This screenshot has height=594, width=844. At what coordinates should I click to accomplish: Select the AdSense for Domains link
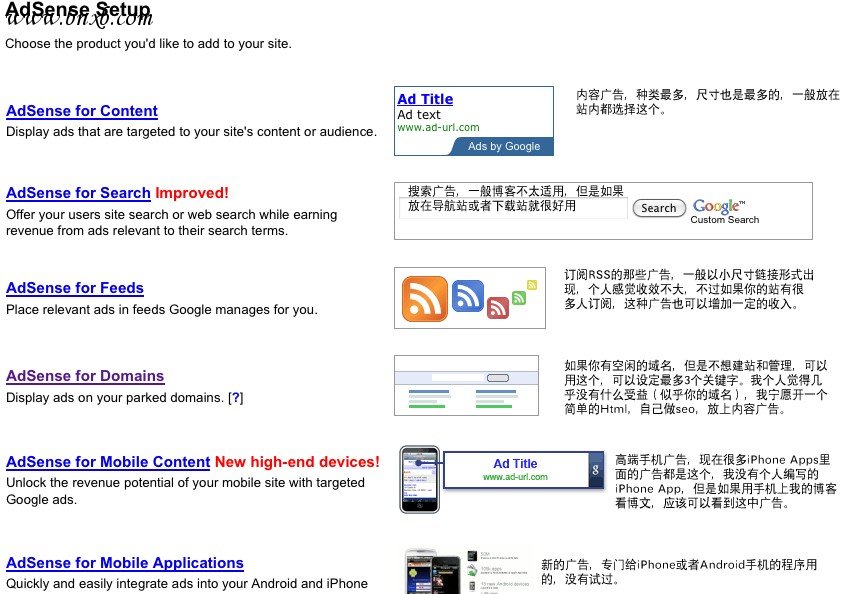(85, 376)
